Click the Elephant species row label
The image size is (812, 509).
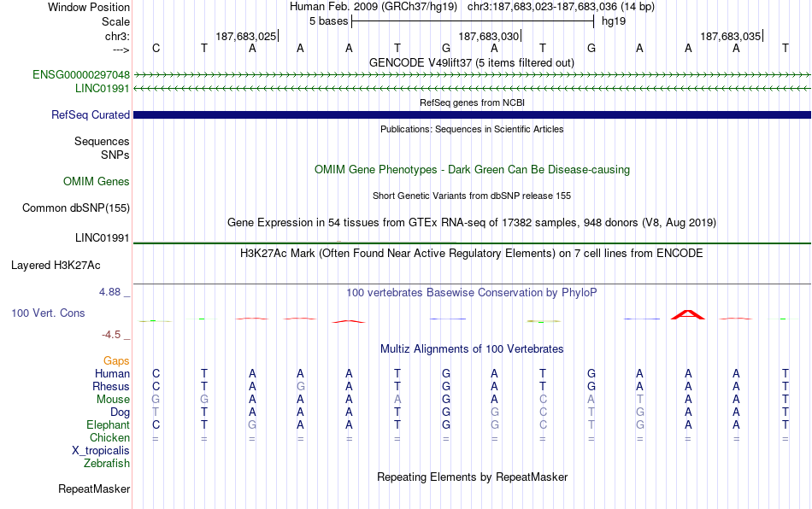click(x=108, y=424)
